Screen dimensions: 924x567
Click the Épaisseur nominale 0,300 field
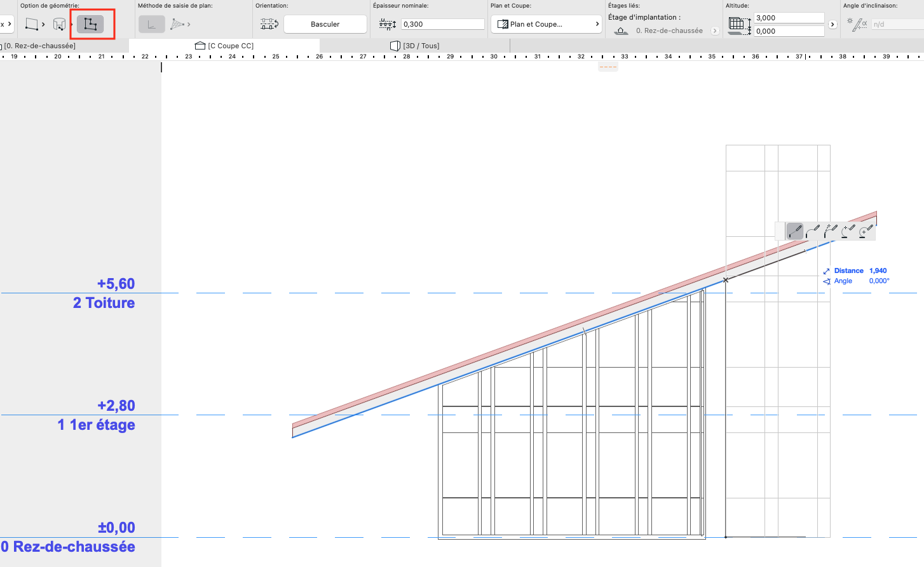(443, 24)
